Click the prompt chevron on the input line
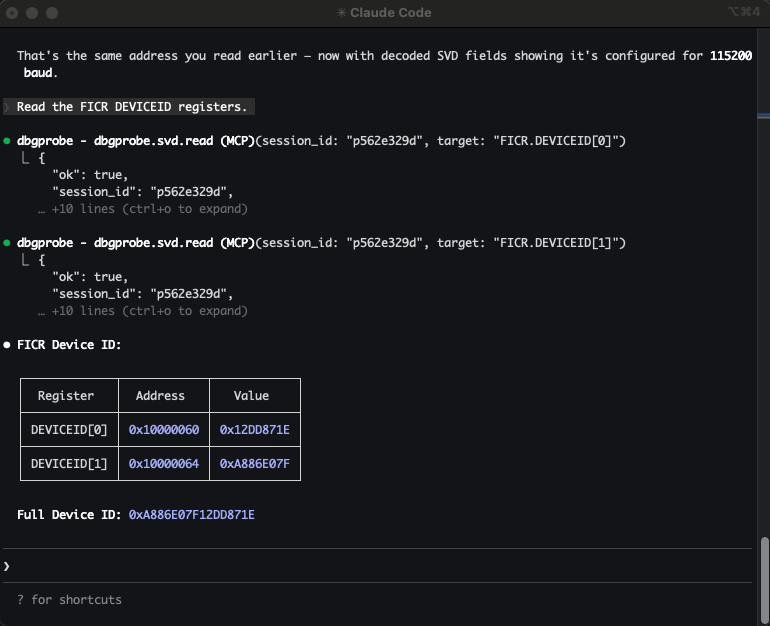Image resolution: width=770 pixels, height=626 pixels. tap(7, 566)
